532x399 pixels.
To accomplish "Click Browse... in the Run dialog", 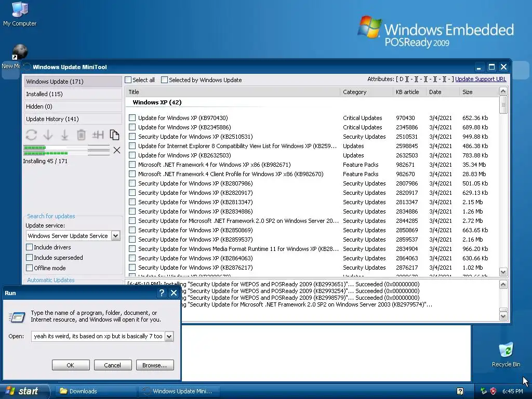I will click(155, 365).
